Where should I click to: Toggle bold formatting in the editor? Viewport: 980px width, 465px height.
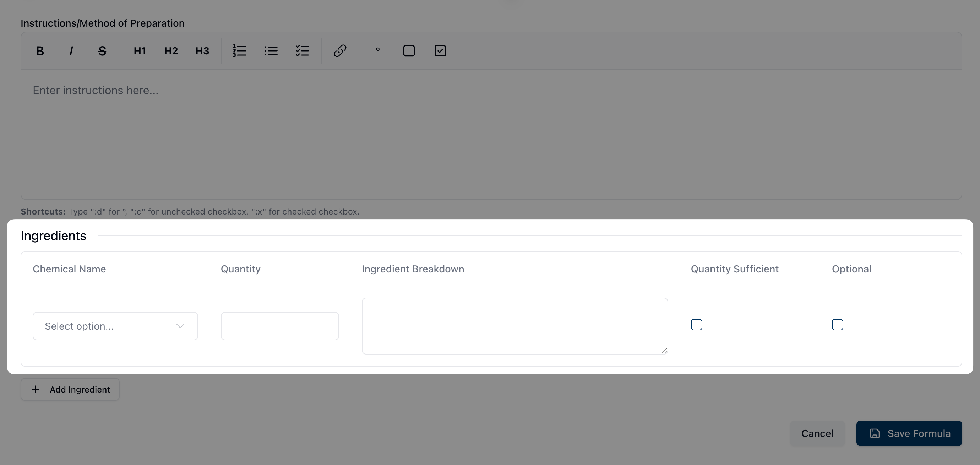pyautogui.click(x=40, y=51)
